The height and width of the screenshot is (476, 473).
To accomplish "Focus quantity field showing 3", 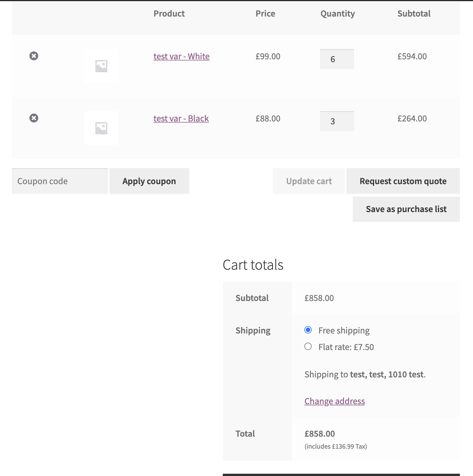I will (x=337, y=121).
